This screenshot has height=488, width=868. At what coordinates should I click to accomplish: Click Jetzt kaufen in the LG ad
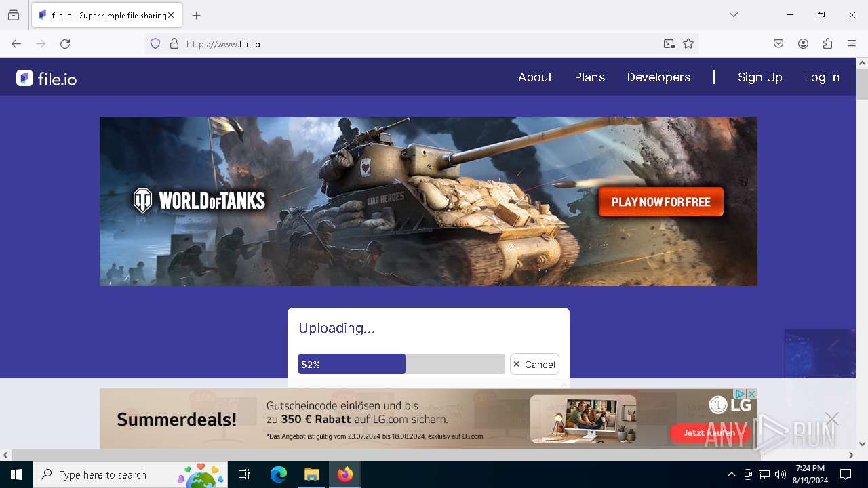click(x=709, y=432)
